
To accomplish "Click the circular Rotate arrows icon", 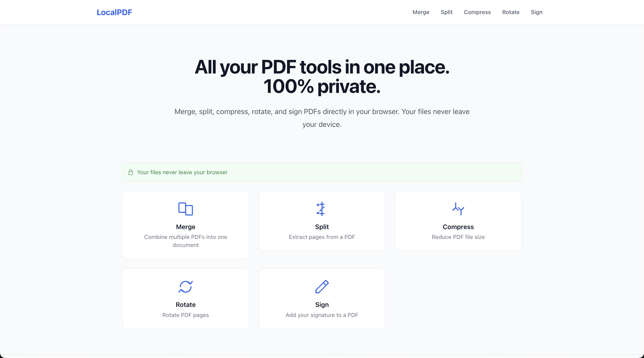I will coord(185,287).
